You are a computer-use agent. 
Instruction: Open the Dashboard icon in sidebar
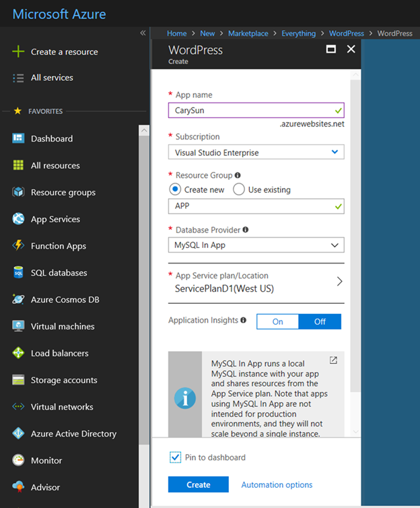click(x=18, y=138)
